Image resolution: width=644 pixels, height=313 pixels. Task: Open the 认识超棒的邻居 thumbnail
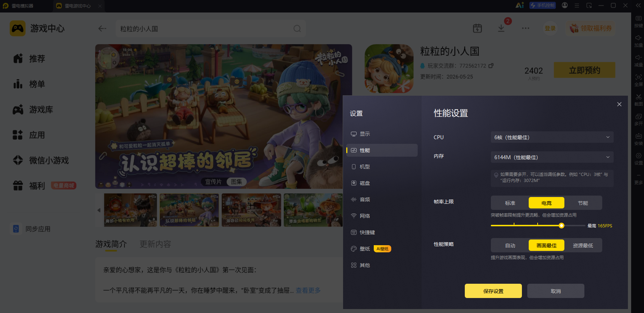coord(189,210)
